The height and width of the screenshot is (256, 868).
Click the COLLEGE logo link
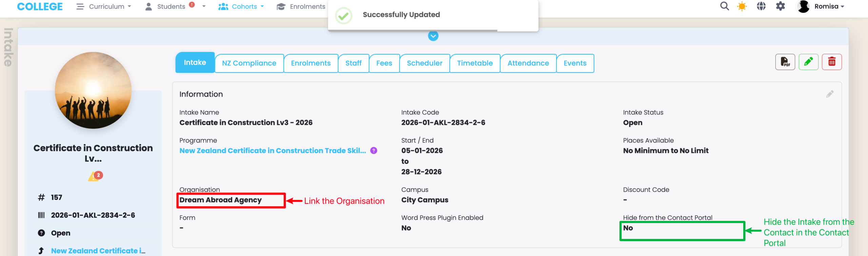click(40, 6)
